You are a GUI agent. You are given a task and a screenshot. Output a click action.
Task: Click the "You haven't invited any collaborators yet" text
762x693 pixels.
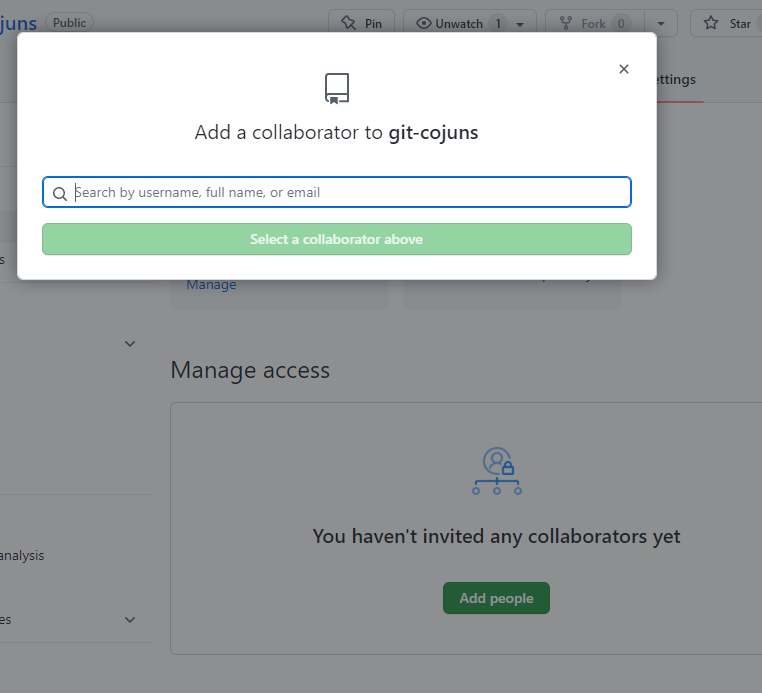click(x=496, y=537)
